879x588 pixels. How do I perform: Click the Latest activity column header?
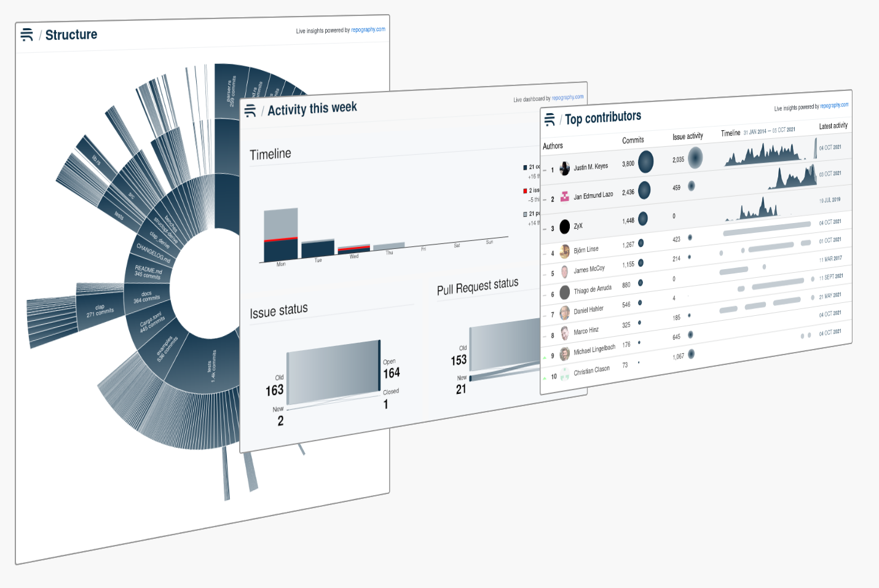(x=833, y=126)
